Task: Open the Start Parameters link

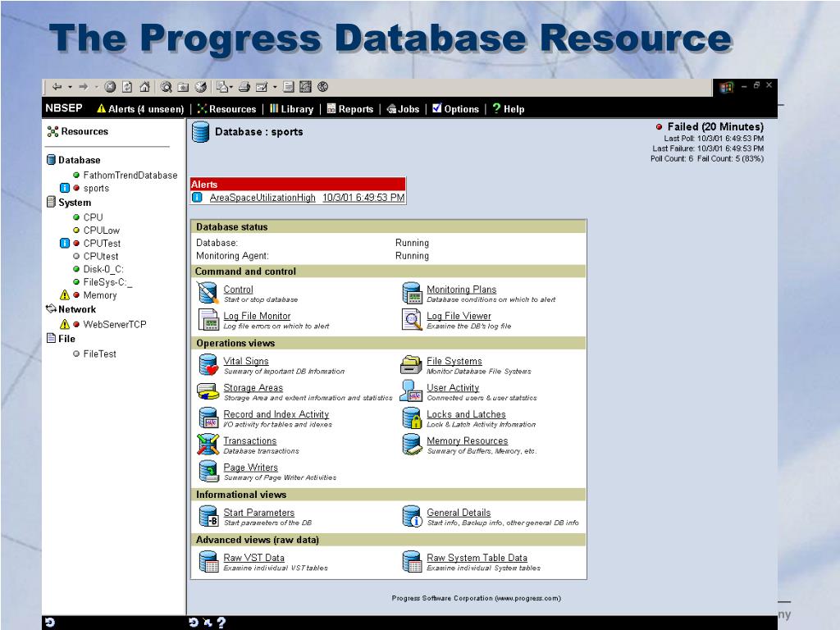Action: [x=258, y=513]
